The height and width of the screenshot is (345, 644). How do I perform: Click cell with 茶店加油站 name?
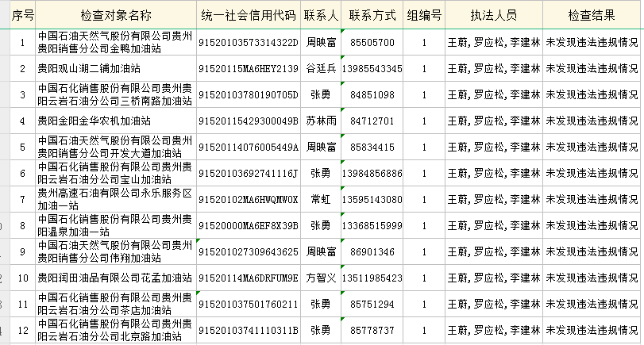(116, 304)
